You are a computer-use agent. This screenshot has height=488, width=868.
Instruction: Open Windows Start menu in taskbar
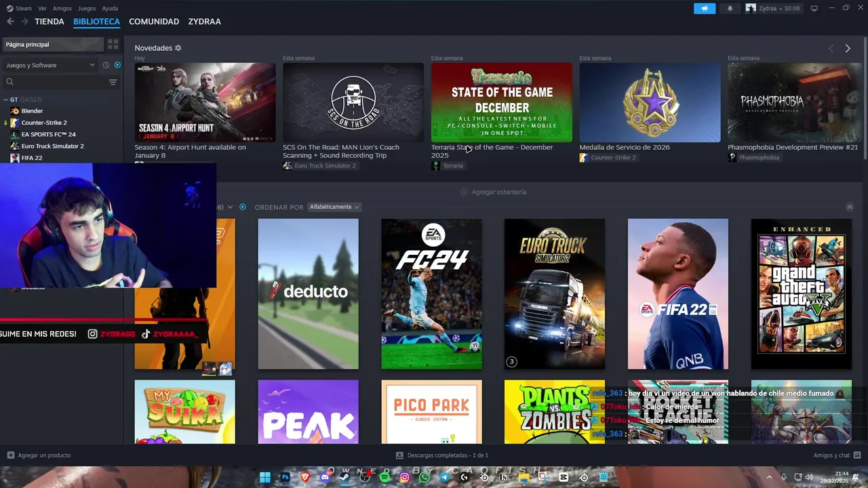coord(265,477)
